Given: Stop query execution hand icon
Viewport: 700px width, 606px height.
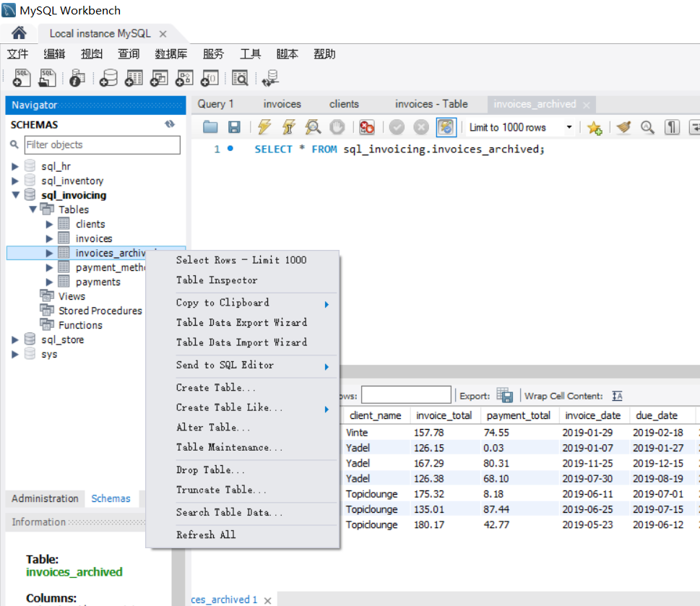Looking at the screenshot, I should 337,128.
